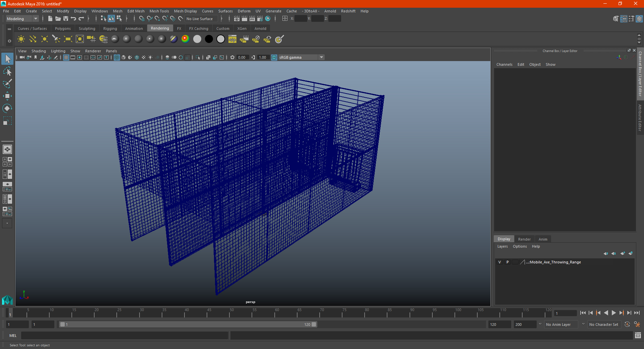Open Render Settings window
The width and height of the screenshot is (644, 349).
[x=260, y=19]
